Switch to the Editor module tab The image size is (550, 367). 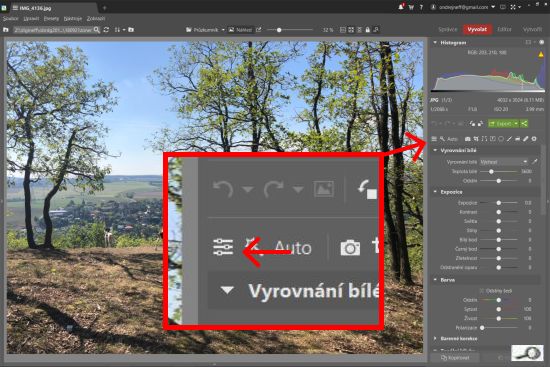tap(504, 29)
